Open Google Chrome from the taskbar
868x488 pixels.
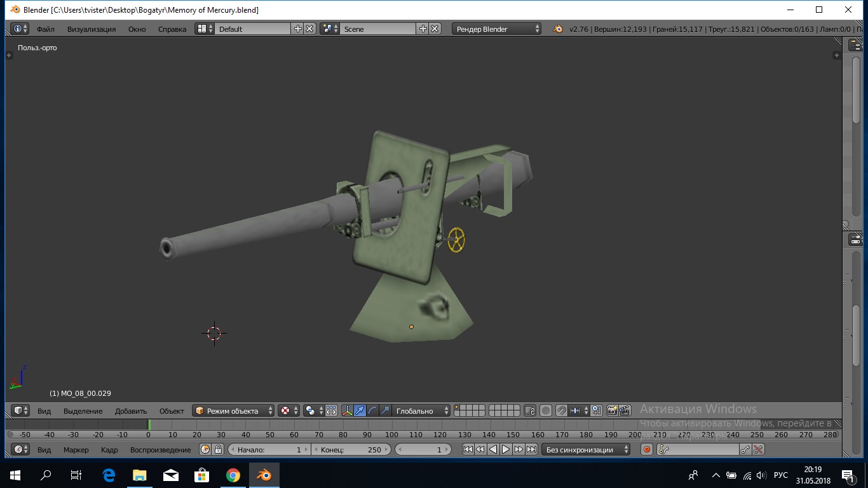pyautogui.click(x=233, y=475)
